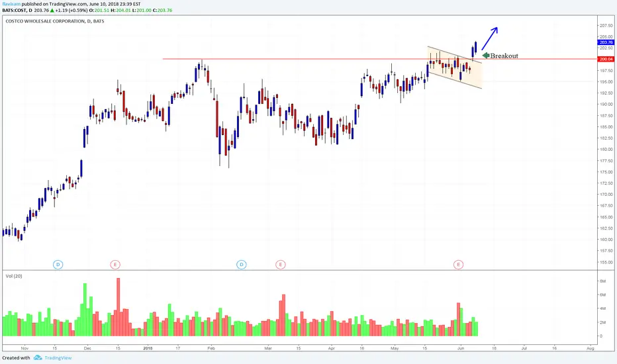Click the dividend D marker under February candles
This screenshot has width=617, height=364.
pyautogui.click(x=241, y=265)
